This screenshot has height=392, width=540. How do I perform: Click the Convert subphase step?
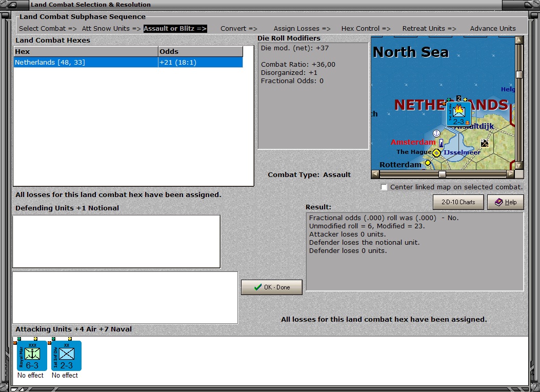coord(239,29)
